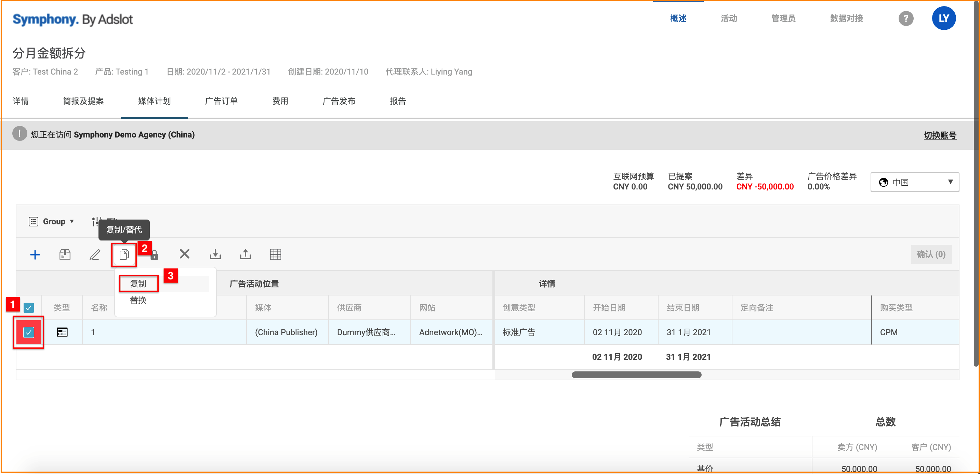Viewport: 980px width, 474px height.
Task: Click the 开始日期 column header
Action: 621,307
